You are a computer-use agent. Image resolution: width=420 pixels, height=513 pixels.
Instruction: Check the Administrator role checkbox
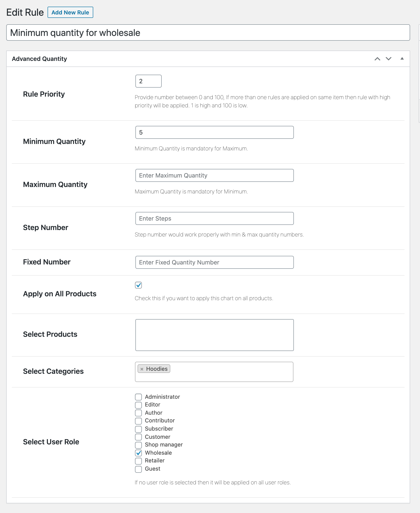coord(138,397)
